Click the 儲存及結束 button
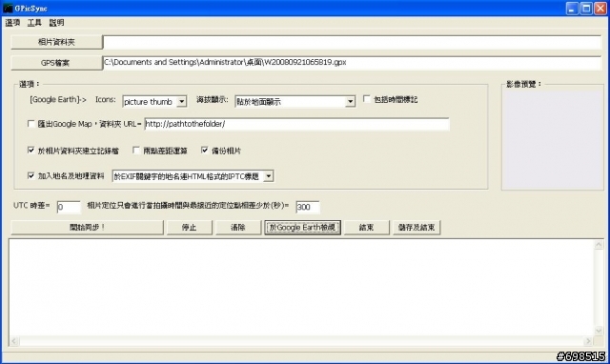This screenshot has width=610, height=364. click(417, 227)
